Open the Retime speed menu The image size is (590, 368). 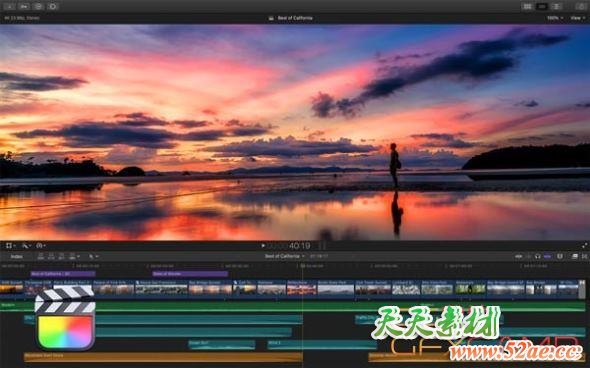click(41, 246)
